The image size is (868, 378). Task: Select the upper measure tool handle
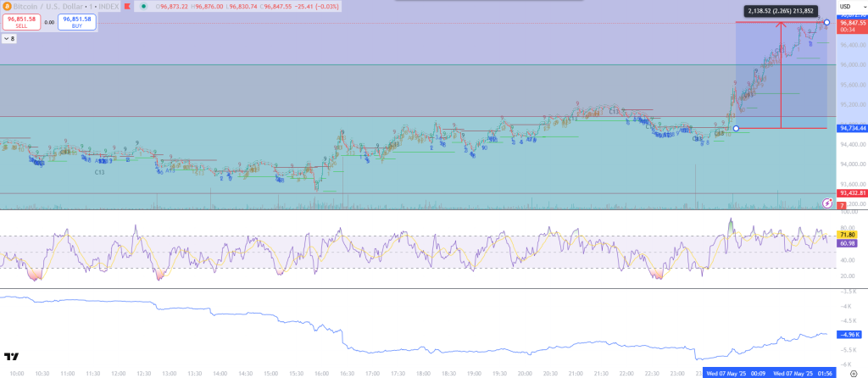826,22
